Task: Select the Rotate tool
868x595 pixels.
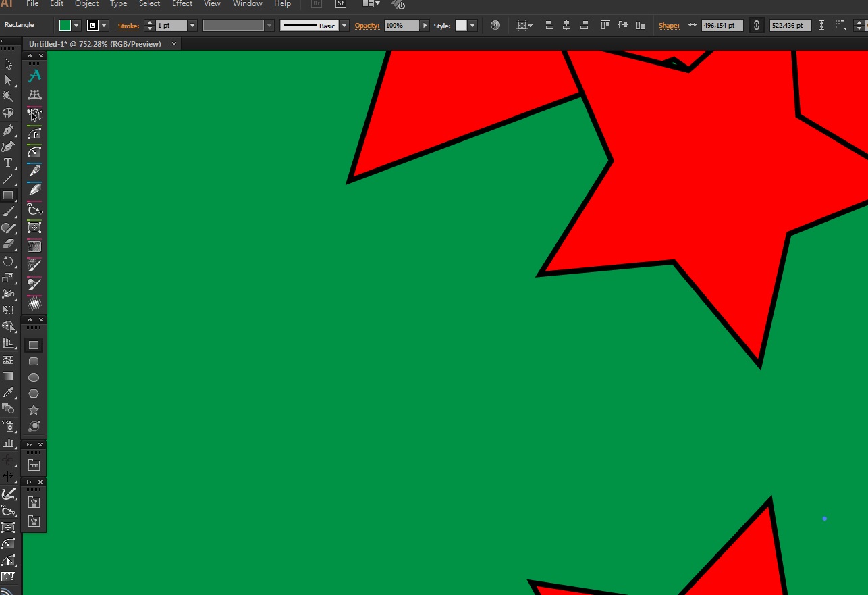Action: pyautogui.click(x=8, y=261)
